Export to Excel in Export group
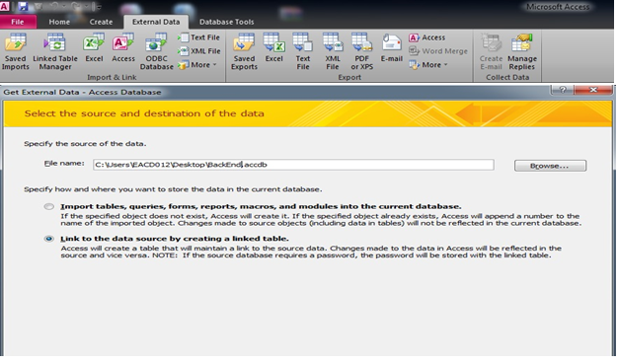This screenshot has width=618, height=364. click(x=273, y=48)
